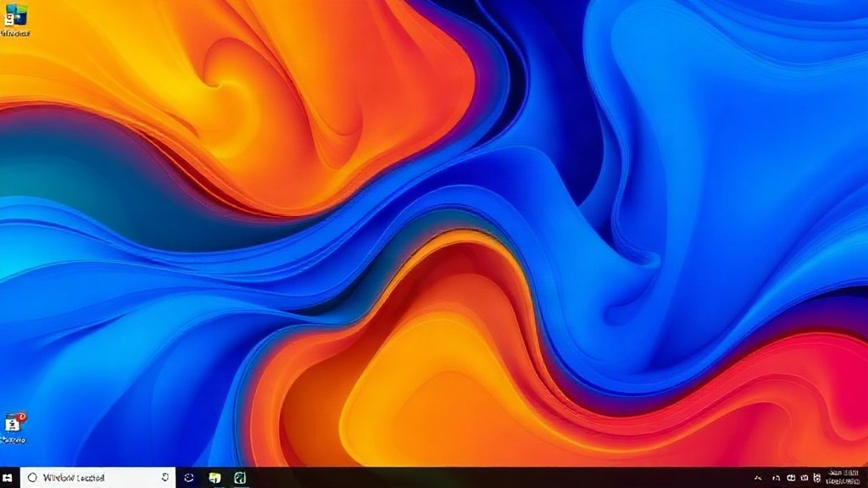
Task: Click the tray icon directly beside the clock
Action: coord(817,478)
